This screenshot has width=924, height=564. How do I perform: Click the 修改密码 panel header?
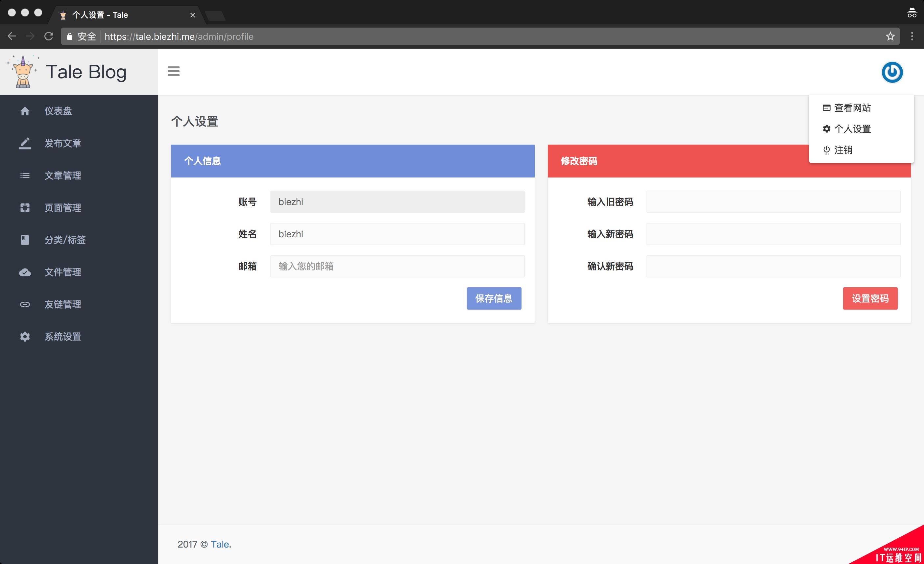(729, 161)
